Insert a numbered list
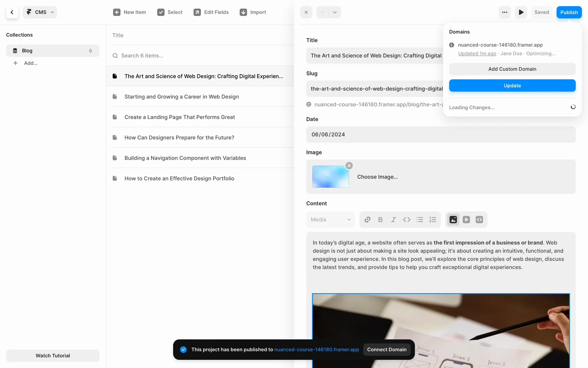 click(x=433, y=220)
